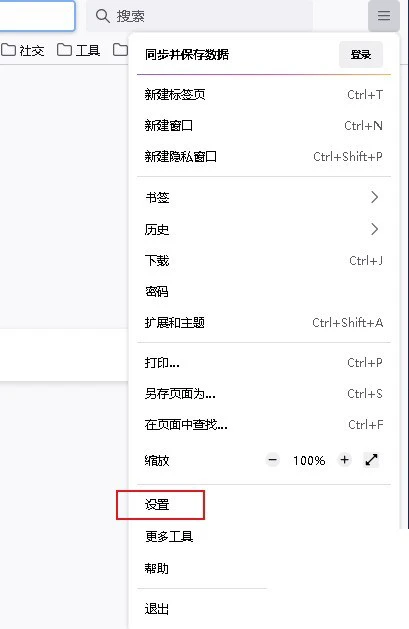Enter full screen via the arrows icon
This screenshot has width=409, height=629.
[371, 460]
